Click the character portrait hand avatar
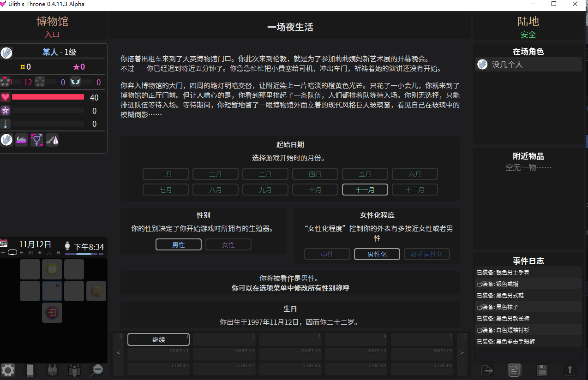The width and height of the screenshot is (588, 380). [x=6, y=52]
